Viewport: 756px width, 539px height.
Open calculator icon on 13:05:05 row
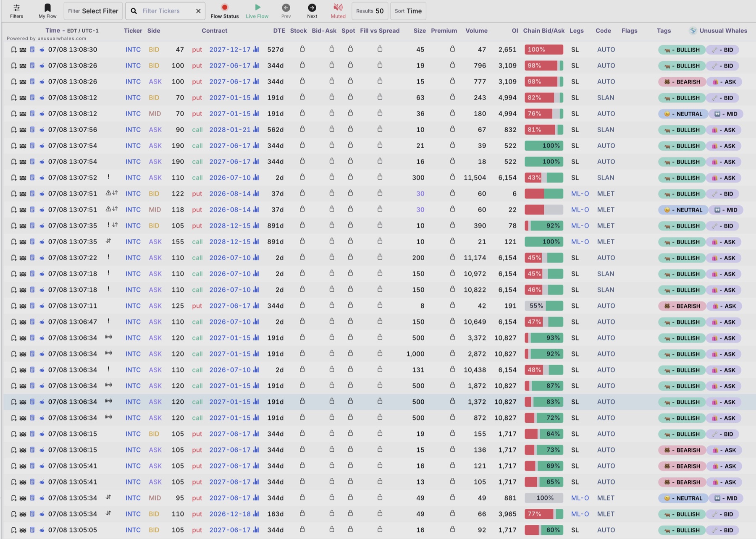coord(32,530)
